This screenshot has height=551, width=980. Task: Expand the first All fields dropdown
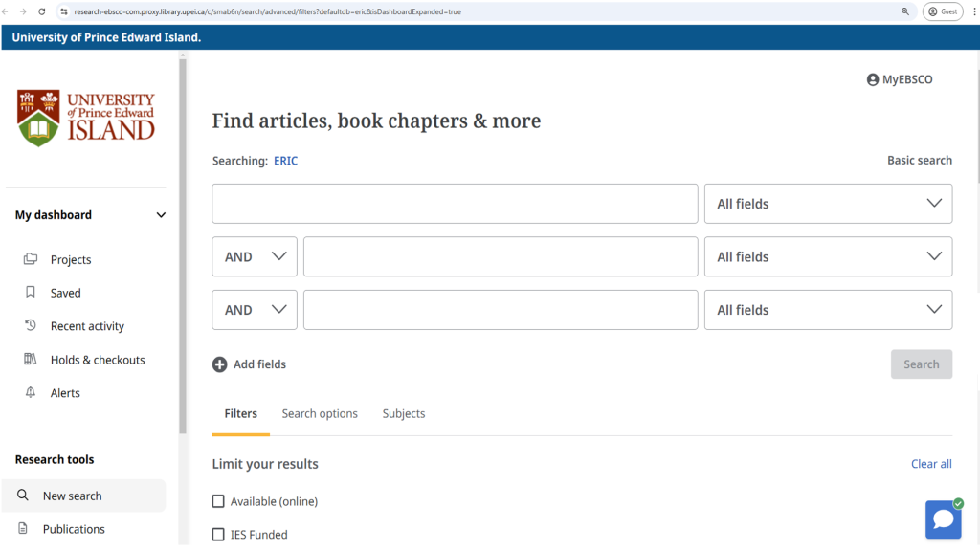coord(828,204)
